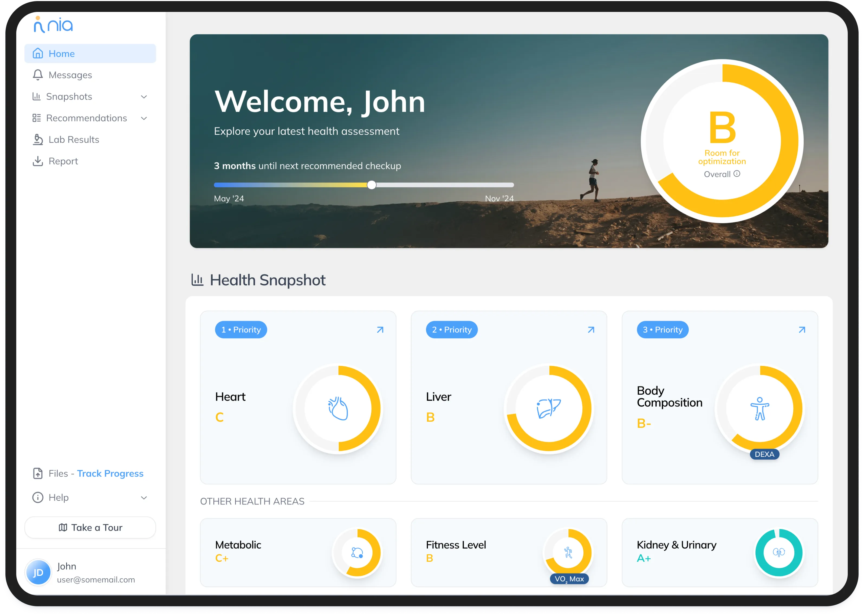Click the 2 • Priority badge

(x=452, y=330)
